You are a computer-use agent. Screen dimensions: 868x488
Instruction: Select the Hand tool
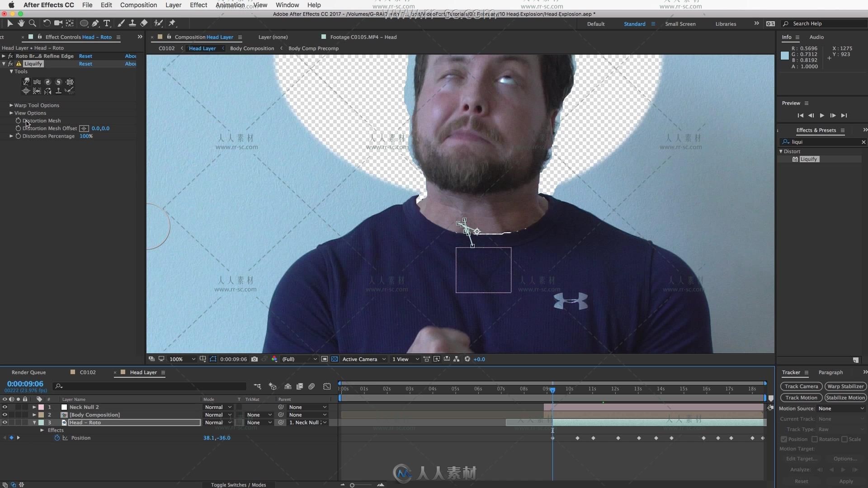tap(21, 23)
